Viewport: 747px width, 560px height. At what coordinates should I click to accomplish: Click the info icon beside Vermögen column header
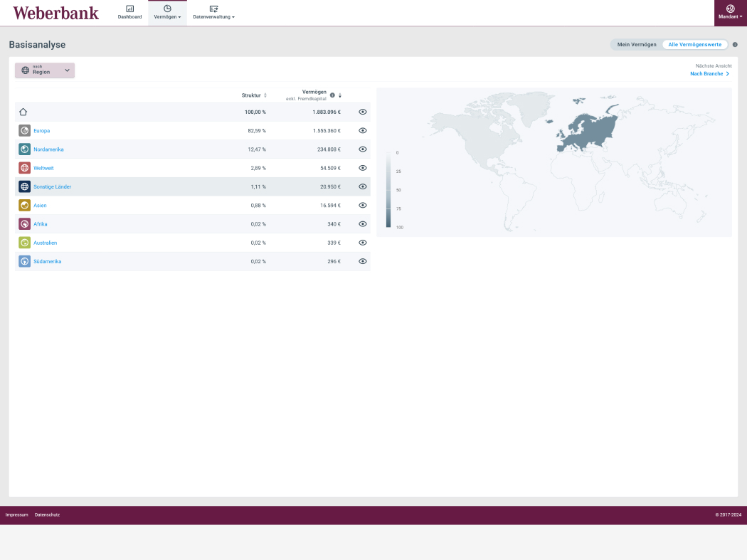pos(332,95)
